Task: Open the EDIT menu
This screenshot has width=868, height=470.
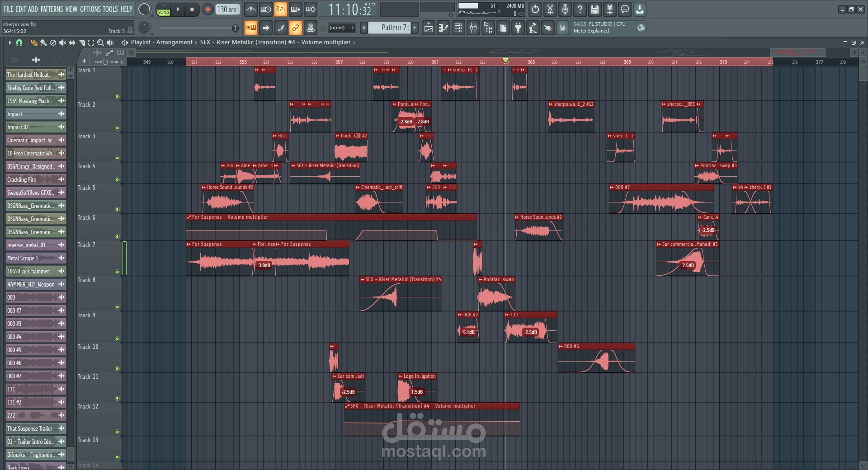Action: tap(21, 9)
